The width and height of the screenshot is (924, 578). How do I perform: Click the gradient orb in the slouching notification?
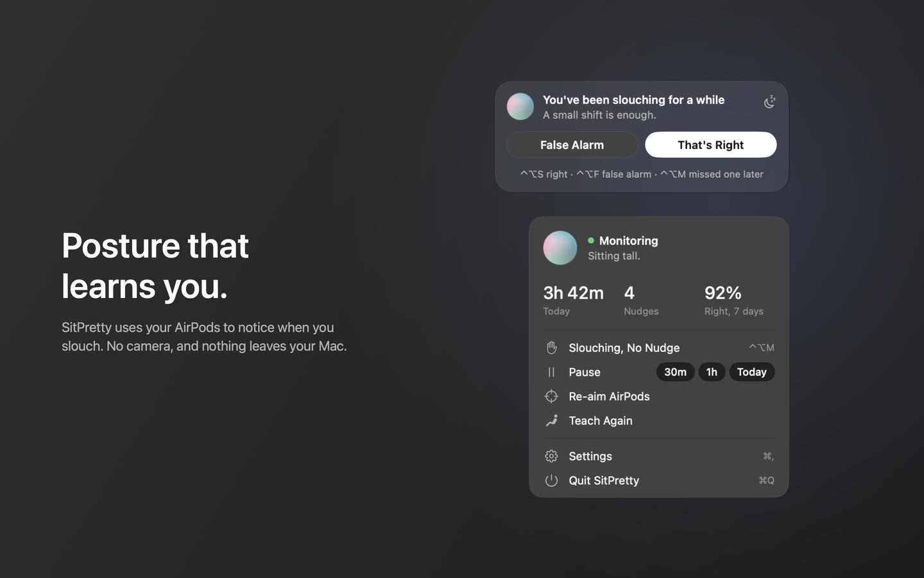point(520,107)
